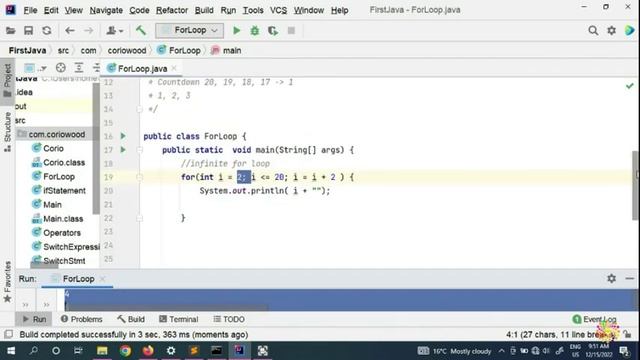The height and width of the screenshot is (360, 640).
Task: Navigate back with the left arrow
Action: pos(70,31)
